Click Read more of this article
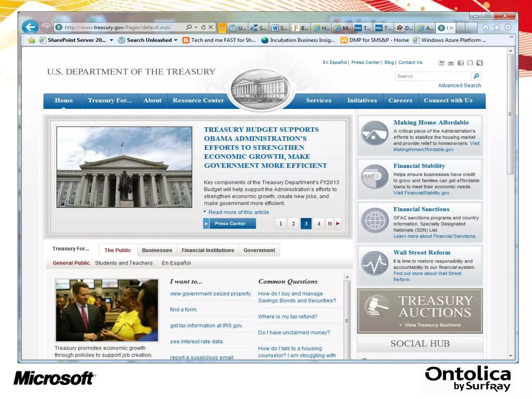The width and height of the screenshot is (532, 399). pyautogui.click(x=238, y=212)
